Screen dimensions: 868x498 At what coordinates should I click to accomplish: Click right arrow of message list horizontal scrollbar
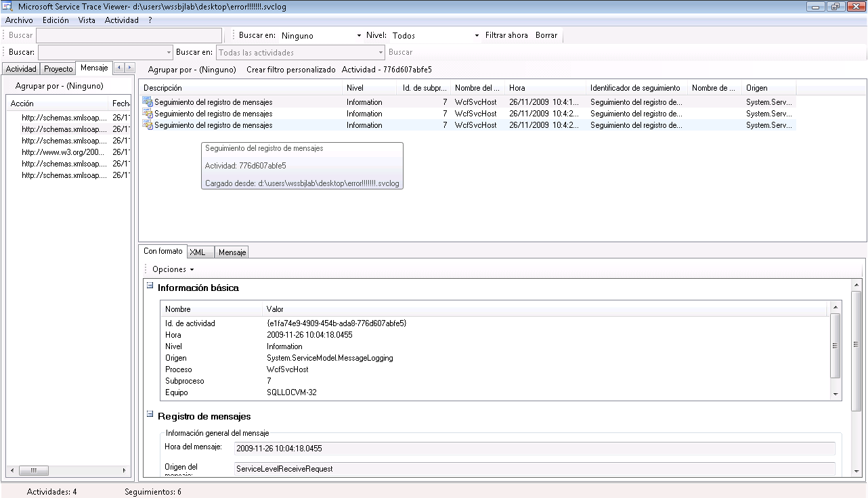click(124, 470)
